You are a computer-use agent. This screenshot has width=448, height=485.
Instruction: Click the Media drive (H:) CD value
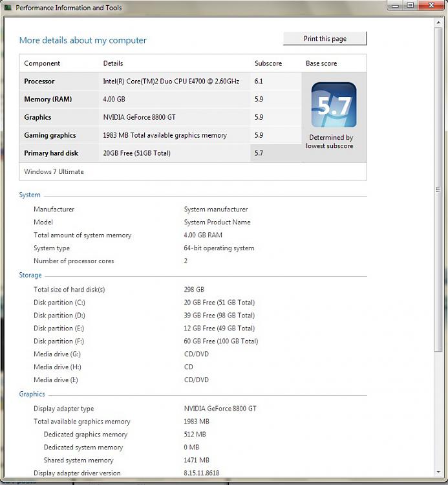tap(189, 367)
